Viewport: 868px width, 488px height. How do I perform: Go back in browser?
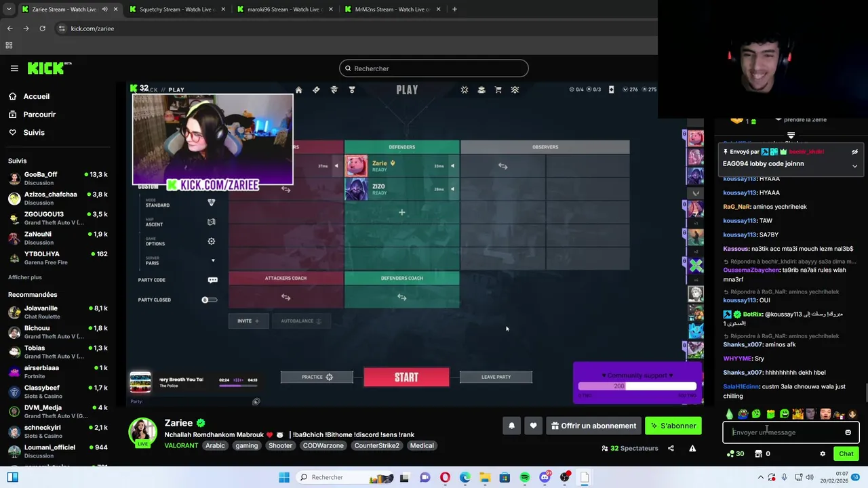click(9, 28)
